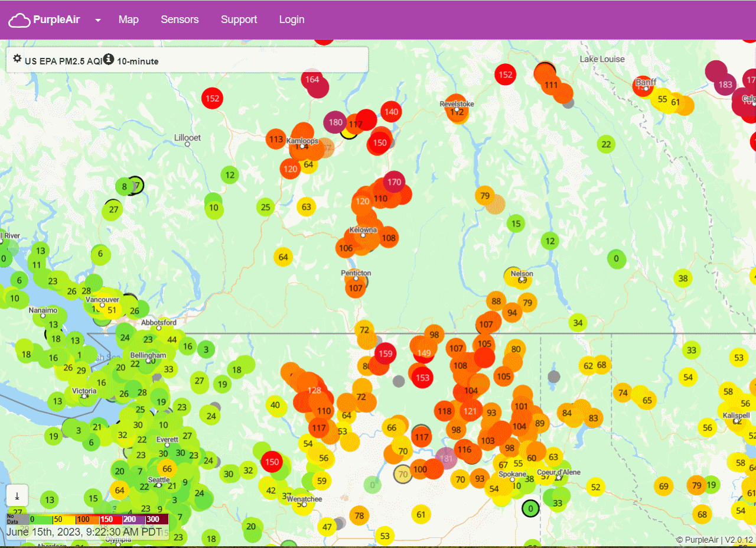
Task: Click the Login link
Action: click(292, 20)
